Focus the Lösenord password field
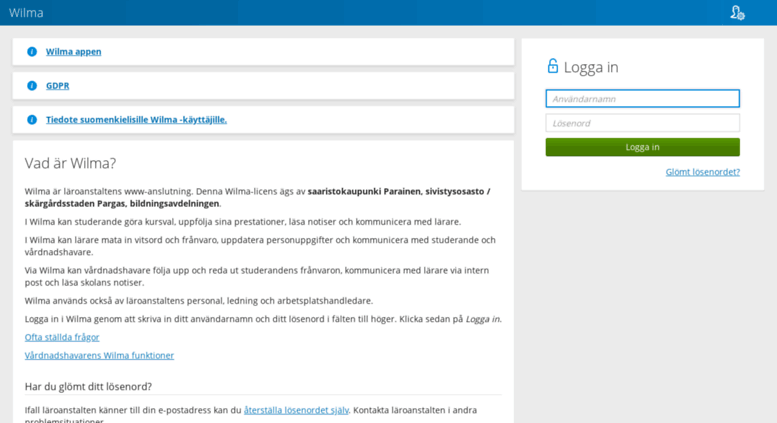This screenshot has height=423, width=777. (642, 123)
